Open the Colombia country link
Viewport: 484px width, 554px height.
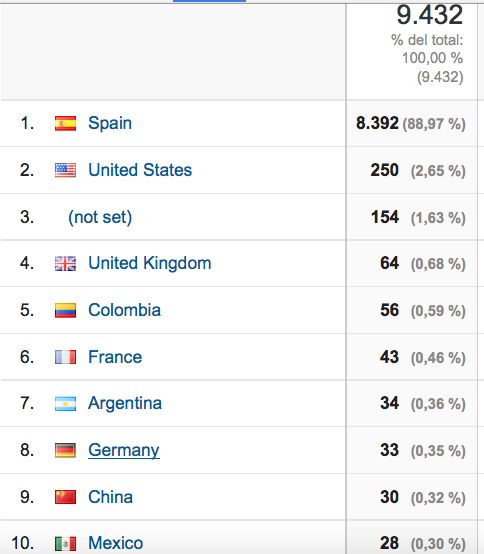pos(124,310)
